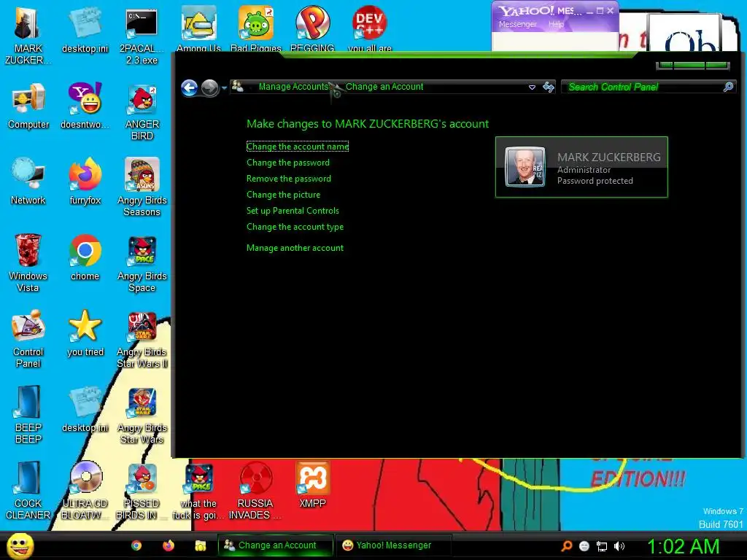
Task: Go to the Manage Accounts breadcrumb
Action: 293,87
